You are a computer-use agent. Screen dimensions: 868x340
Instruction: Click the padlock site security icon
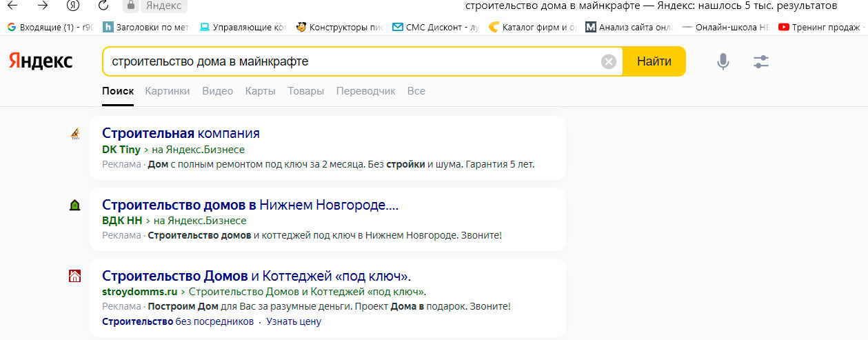pos(130,6)
